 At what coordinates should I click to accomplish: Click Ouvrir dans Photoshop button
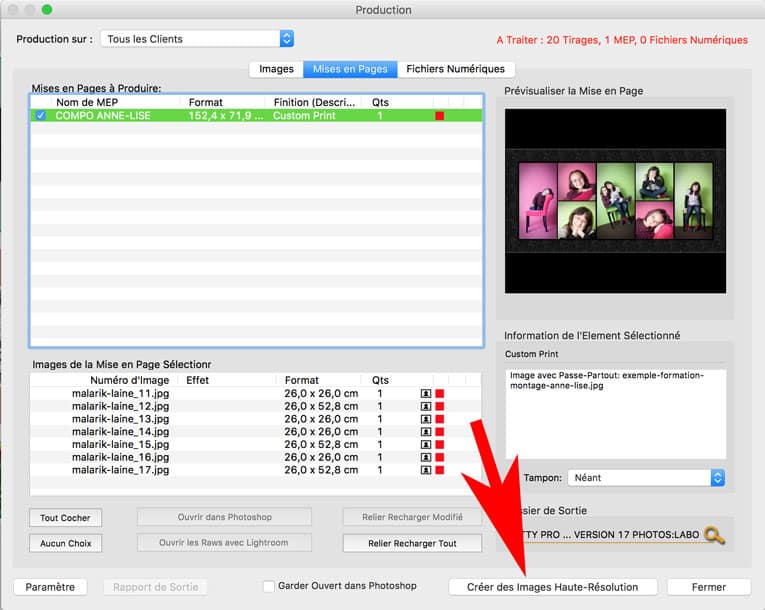(224, 517)
